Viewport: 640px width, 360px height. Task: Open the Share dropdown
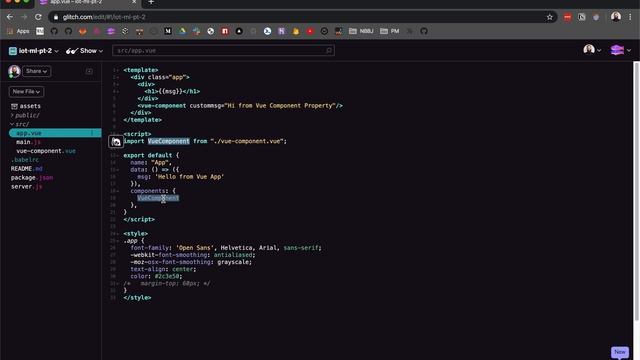coord(36,71)
